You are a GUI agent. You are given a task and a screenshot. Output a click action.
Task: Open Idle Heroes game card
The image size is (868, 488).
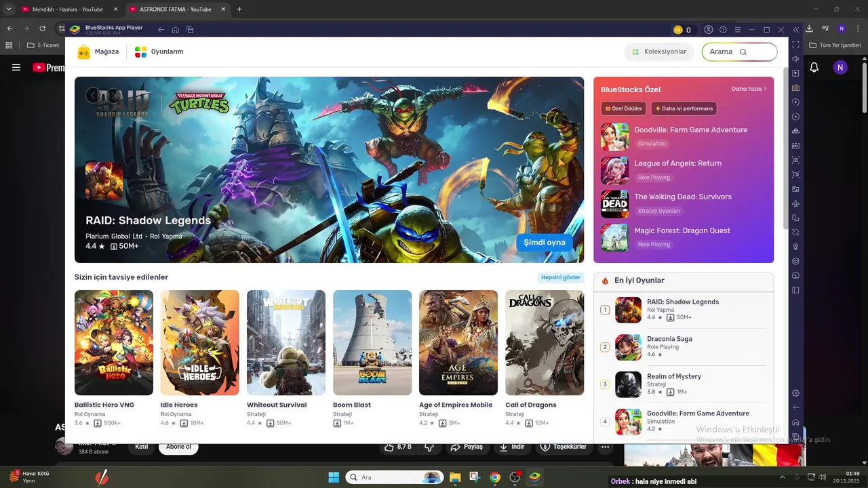pyautogui.click(x=200, y=359)
